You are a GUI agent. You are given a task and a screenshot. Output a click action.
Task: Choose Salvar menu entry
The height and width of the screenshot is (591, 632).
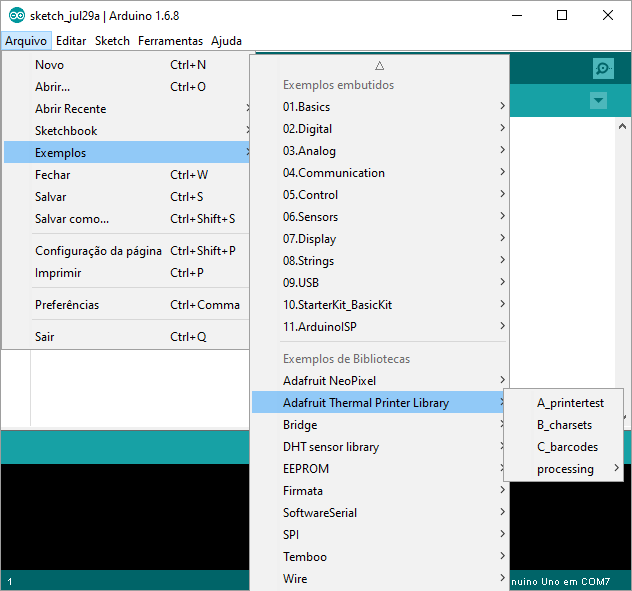click(127, 197)
